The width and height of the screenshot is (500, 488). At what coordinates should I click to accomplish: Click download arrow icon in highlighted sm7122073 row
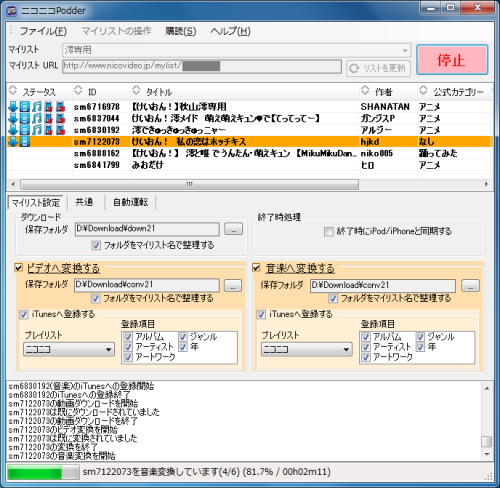pyautogui.click(x=13, y=142)
